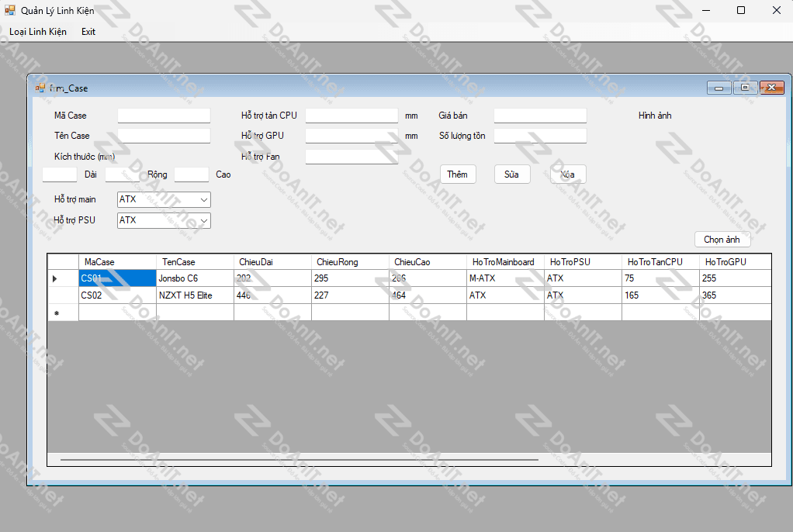The image size is (793, 532).
Task: Select the 75 HoTroTanCPU cell
Action: click(x=661, y=278)
